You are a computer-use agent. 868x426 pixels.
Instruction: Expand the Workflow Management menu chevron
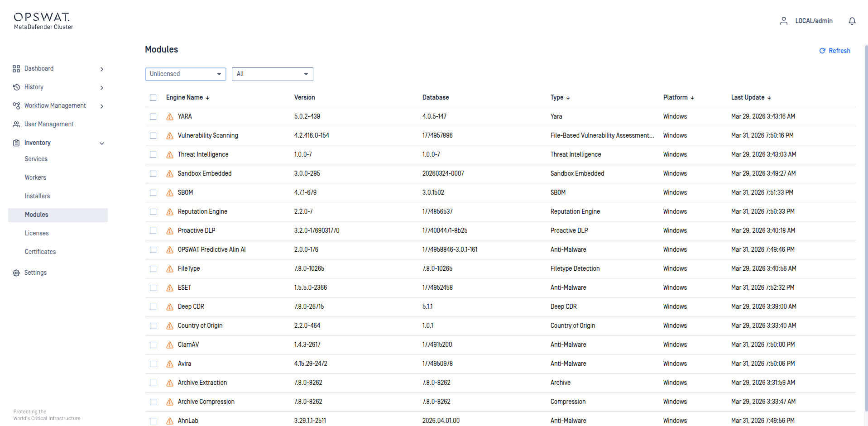(102, 106)
